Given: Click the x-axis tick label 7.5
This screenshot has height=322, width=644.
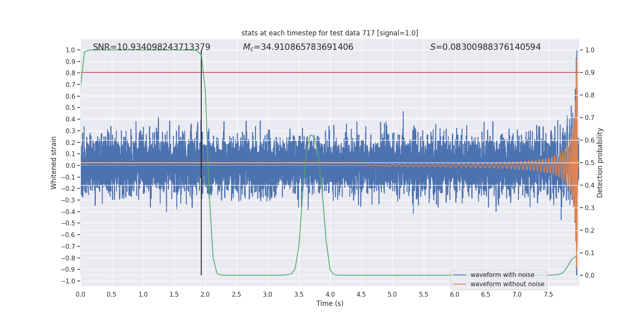Looking at the screenshot, I should click(x=548, y=294).
